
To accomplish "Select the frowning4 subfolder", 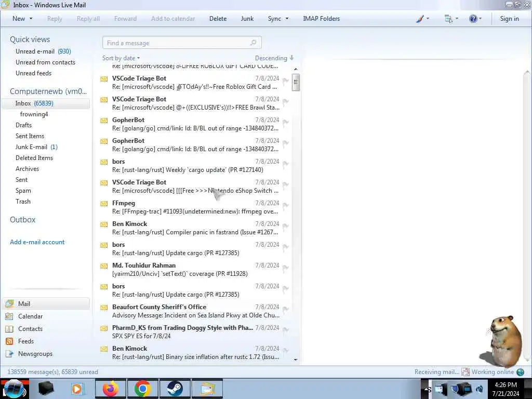I will [34, 114].
